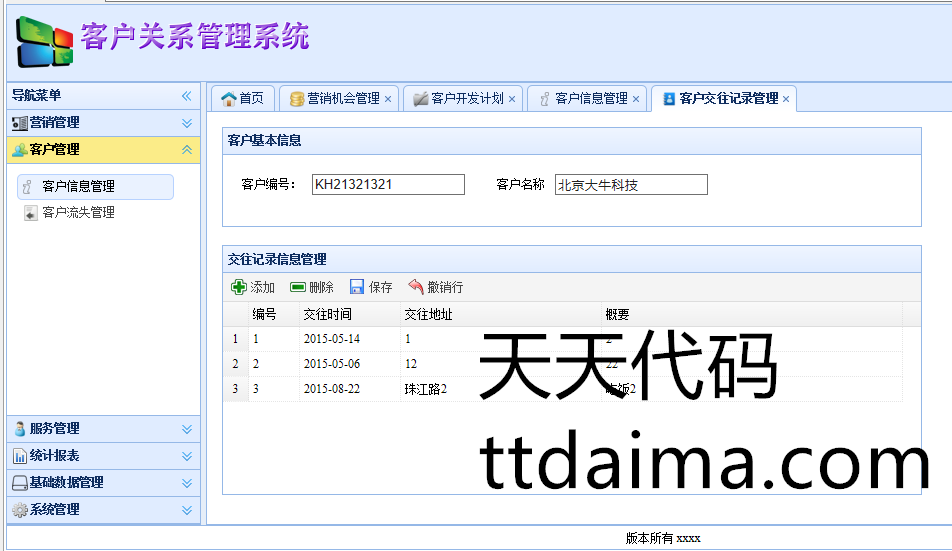Image resolution: width=952 pixels, height=551 pixels.
Task: Switch to the 首页 home tab
Action: pos(242,98)
